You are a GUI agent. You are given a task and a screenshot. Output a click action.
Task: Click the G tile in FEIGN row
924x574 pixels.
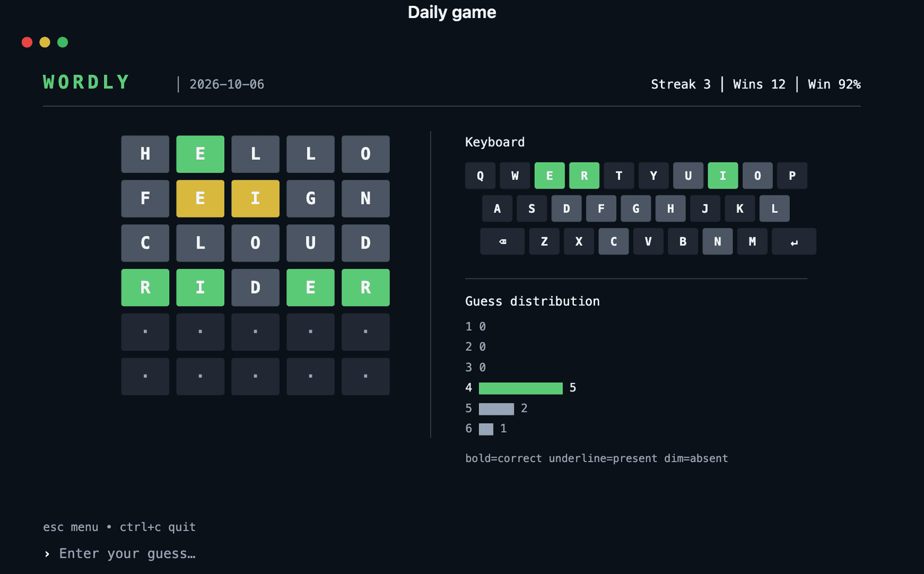click(x=310, y=198)
